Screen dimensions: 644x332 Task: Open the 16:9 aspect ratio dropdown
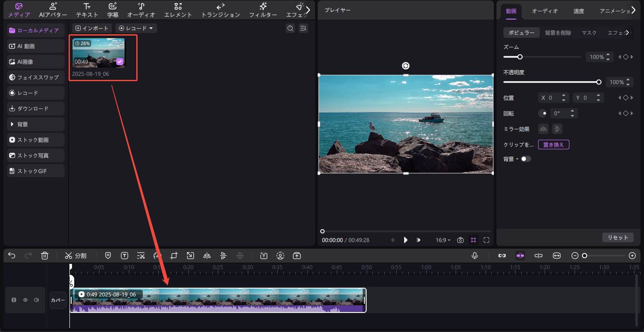(443, 240)
